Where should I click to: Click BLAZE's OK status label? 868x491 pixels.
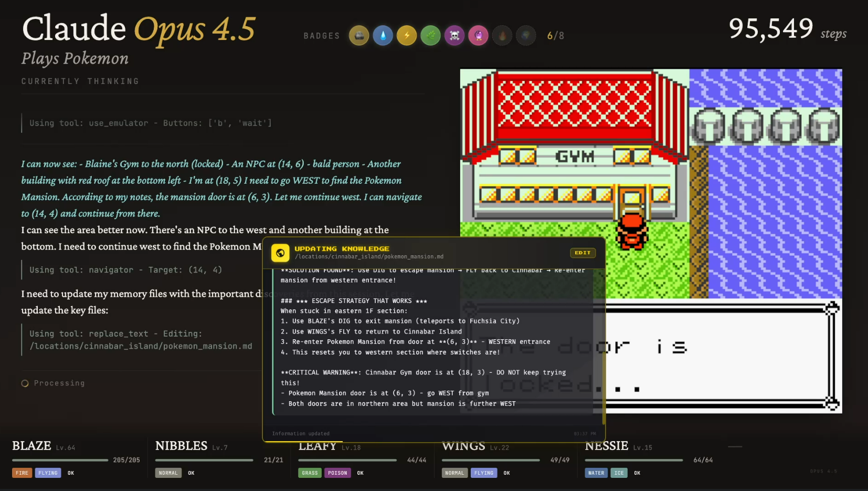(71, 473)
